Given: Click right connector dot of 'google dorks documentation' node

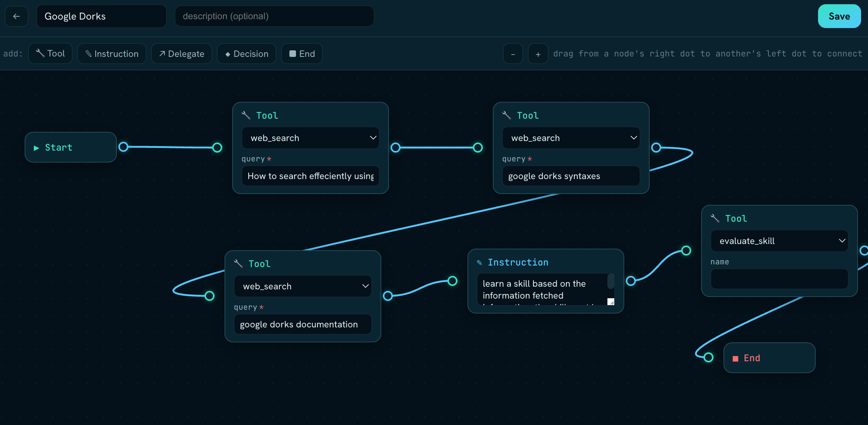Looking at the screenshot, I should (388, 296).
